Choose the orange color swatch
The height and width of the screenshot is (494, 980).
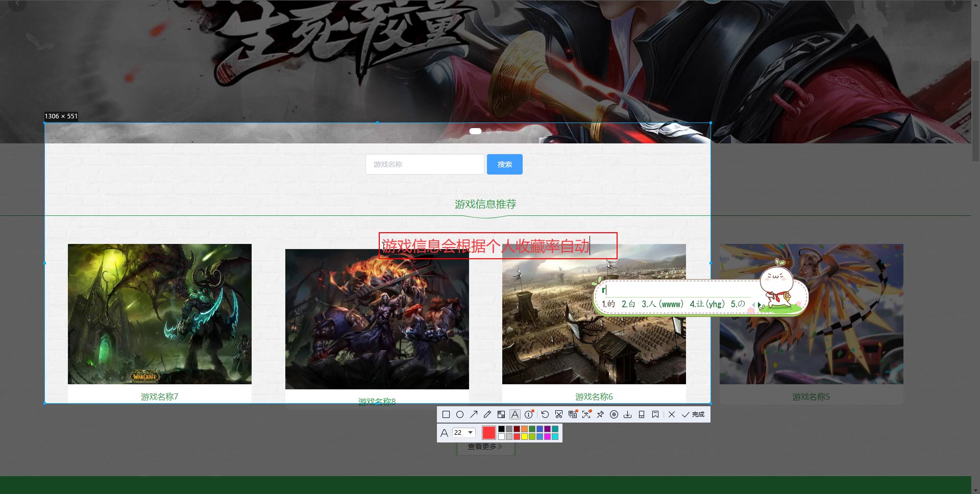(524, 429)
